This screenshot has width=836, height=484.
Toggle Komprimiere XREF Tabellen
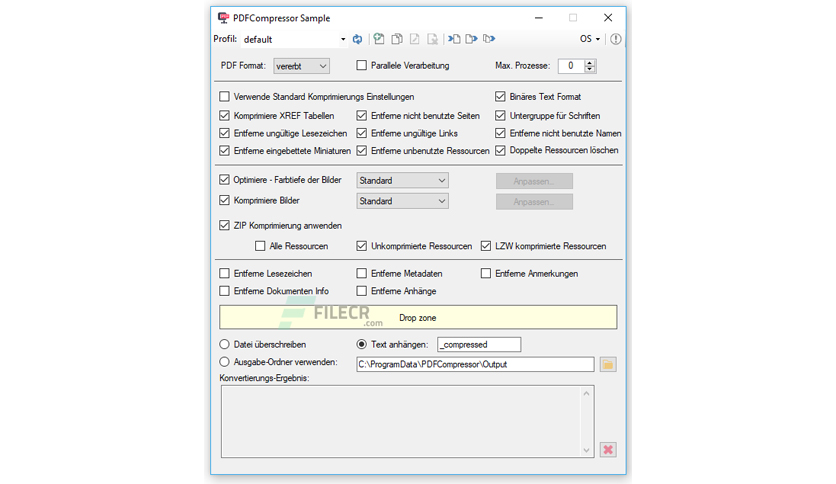click(x=224, y=116)
